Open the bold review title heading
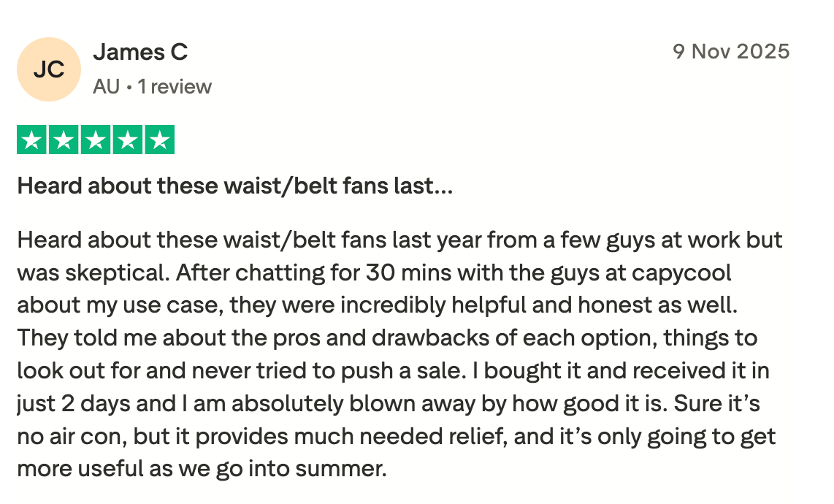Image resolution: width=834 pixels, height=504 pixels. (x=235, y=186)
